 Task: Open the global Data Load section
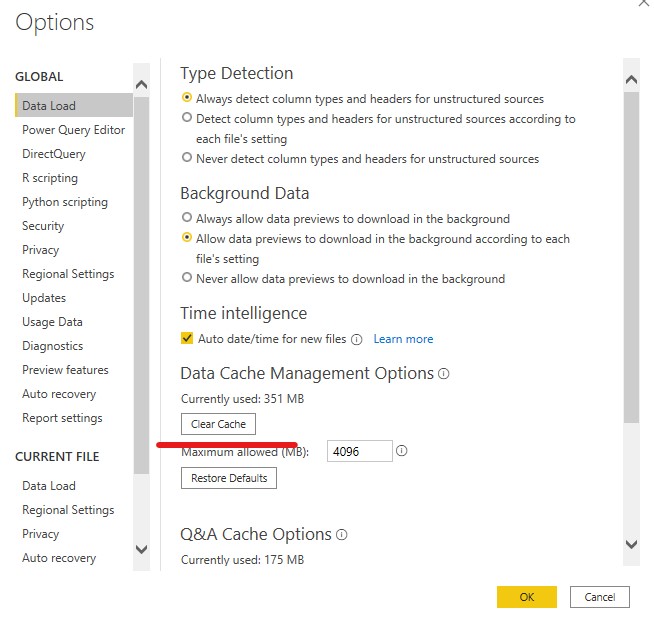point(74,106)
